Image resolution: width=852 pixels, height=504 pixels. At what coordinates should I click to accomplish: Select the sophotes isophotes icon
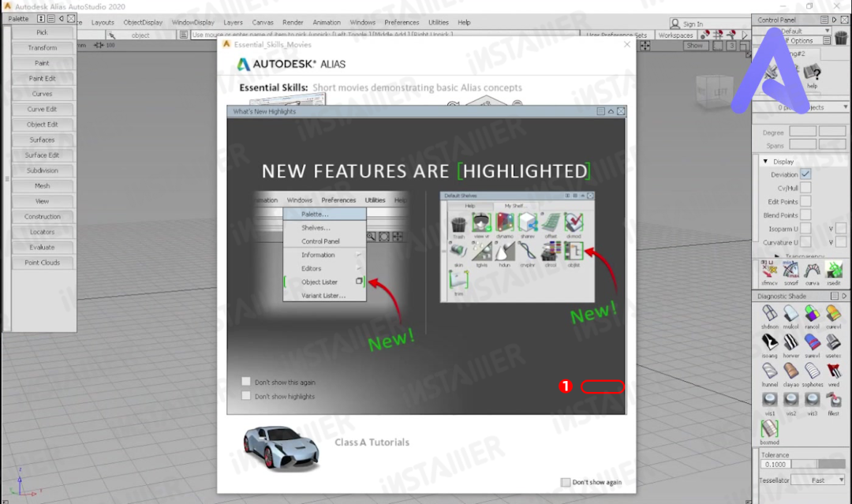(x=812, y=371)
